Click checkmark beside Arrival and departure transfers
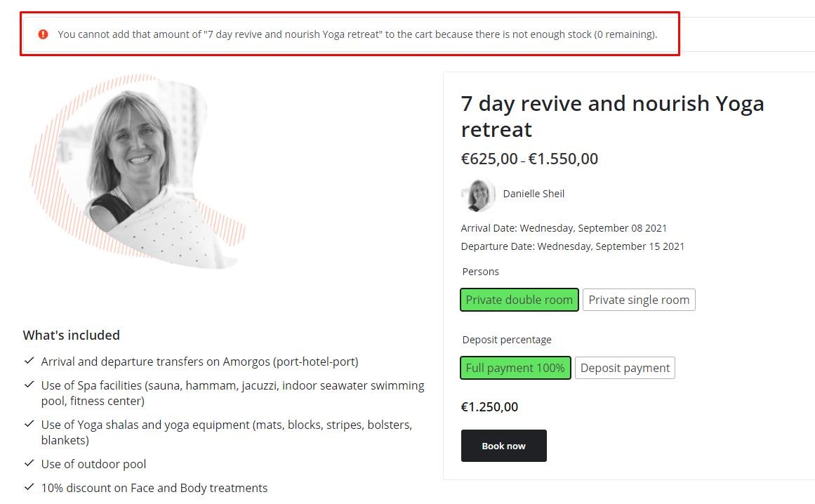The height and width of the screenshot is (504, 815). pos(29,361)
